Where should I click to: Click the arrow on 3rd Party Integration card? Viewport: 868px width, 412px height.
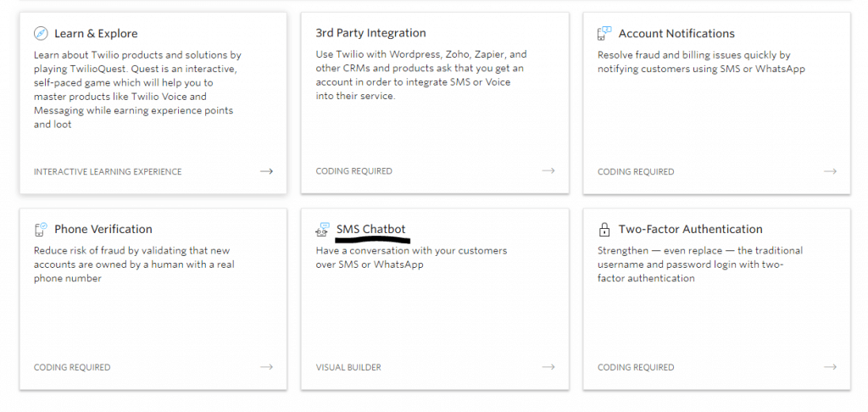tap(548, 170)
